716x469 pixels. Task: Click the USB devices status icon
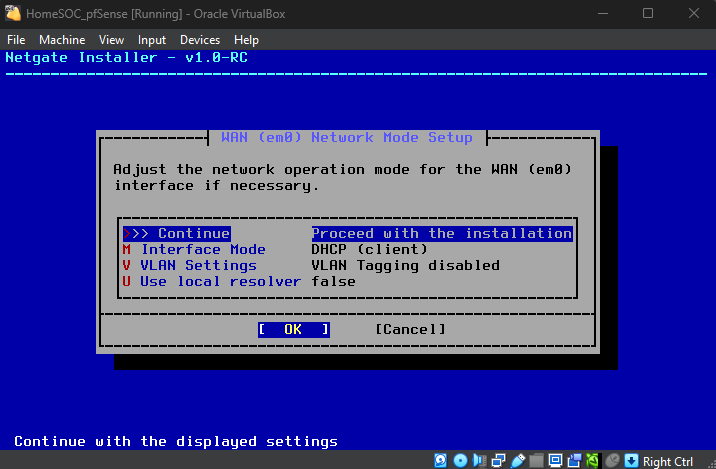[x=517, y=461]
